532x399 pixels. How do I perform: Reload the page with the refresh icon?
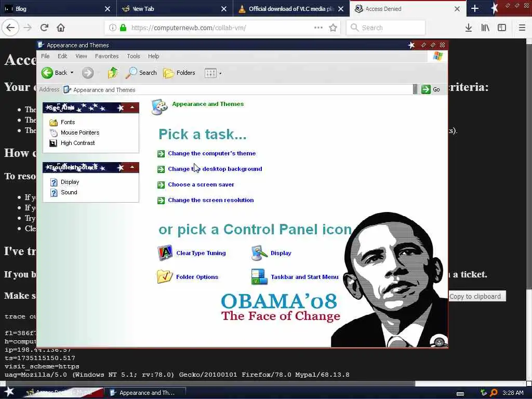coord(44,28)
